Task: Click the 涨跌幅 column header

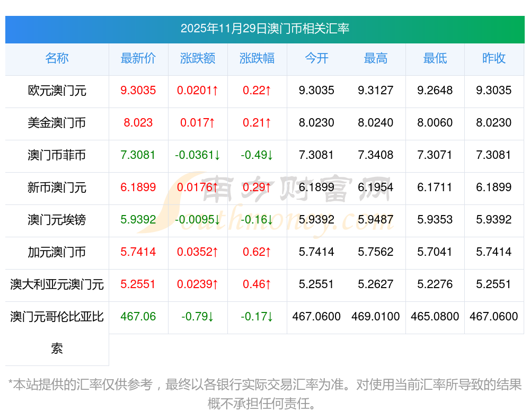Action: pos(257,58)
